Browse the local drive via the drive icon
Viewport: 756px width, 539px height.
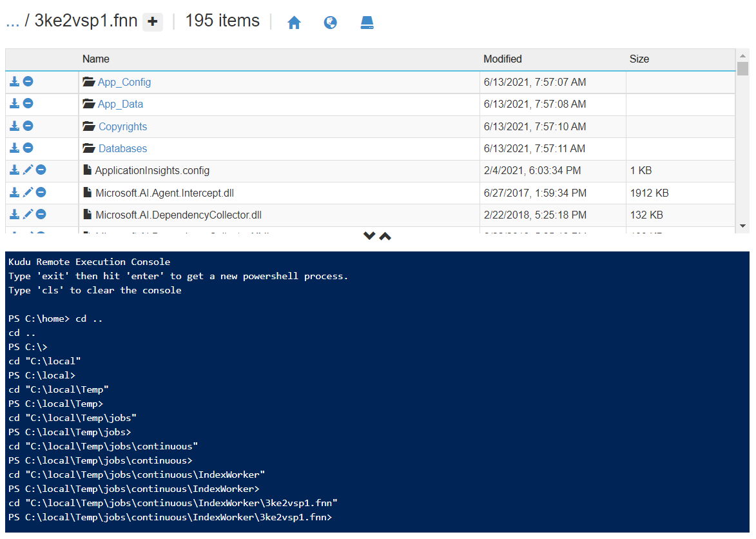[x=367, y=22]
